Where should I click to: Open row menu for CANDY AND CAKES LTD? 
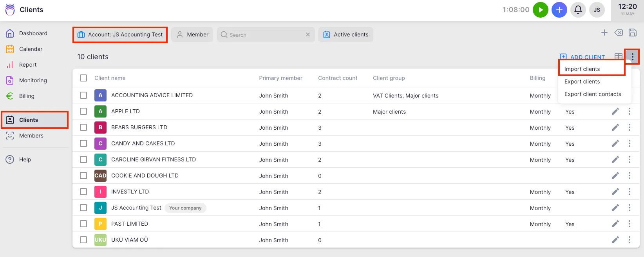[x=630, y=143]
